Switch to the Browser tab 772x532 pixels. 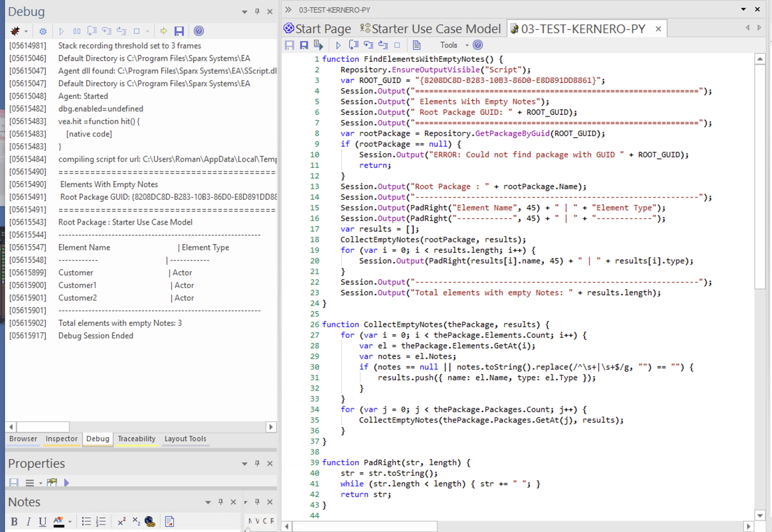pos(23,438)
